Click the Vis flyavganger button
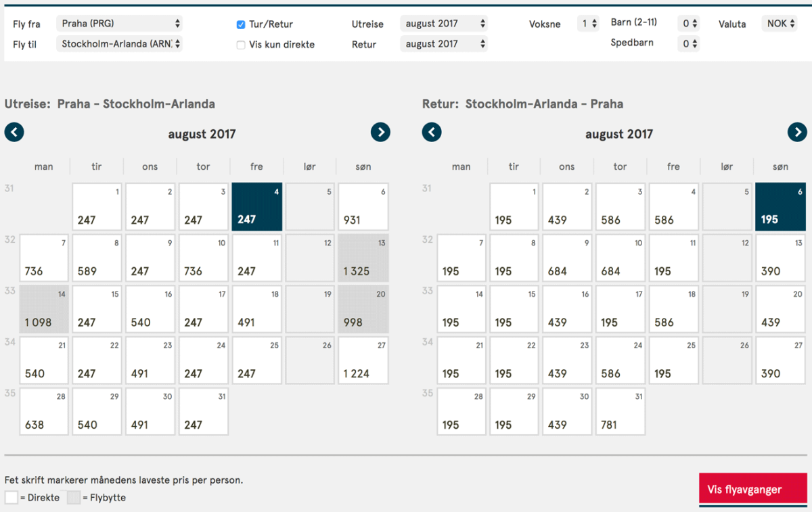 [x=753, y=489]
